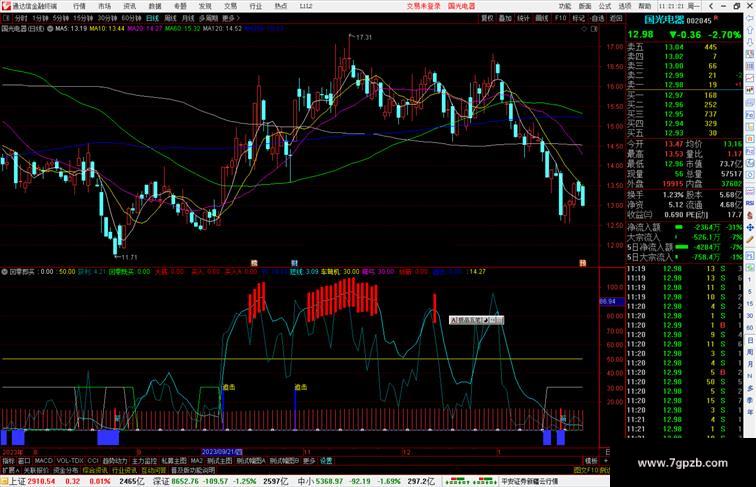Open the 复权 adjustment option
The width and height of the screenshot is (756, 487).
(487, 18)
